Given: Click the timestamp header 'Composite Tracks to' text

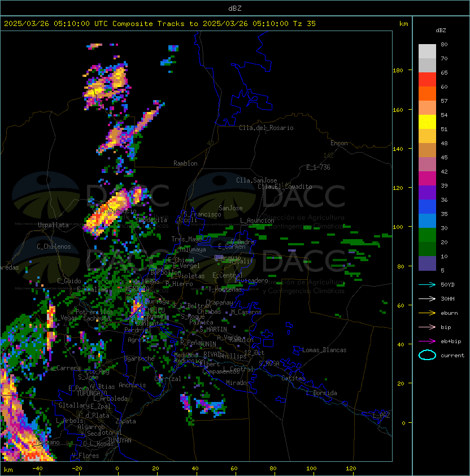Looking at the screenshot, I should [x=155, y=24].
